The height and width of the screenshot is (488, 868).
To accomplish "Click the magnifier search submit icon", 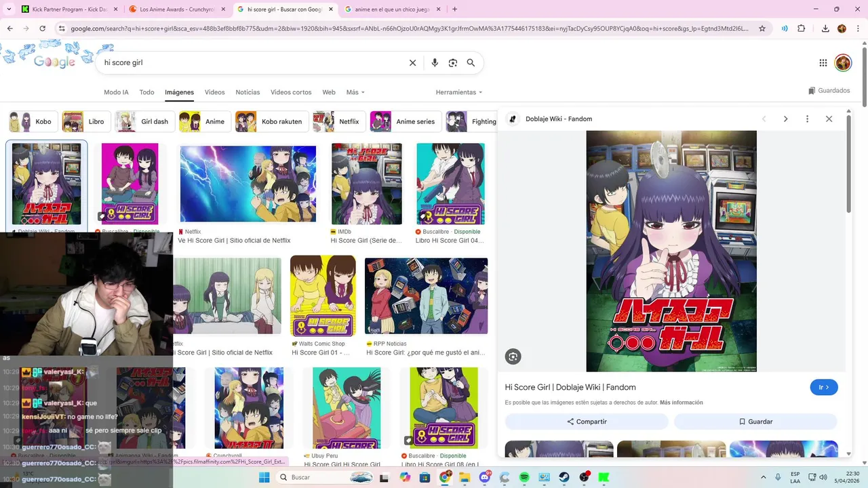I will pyautogui.click(x=471, y=63).
